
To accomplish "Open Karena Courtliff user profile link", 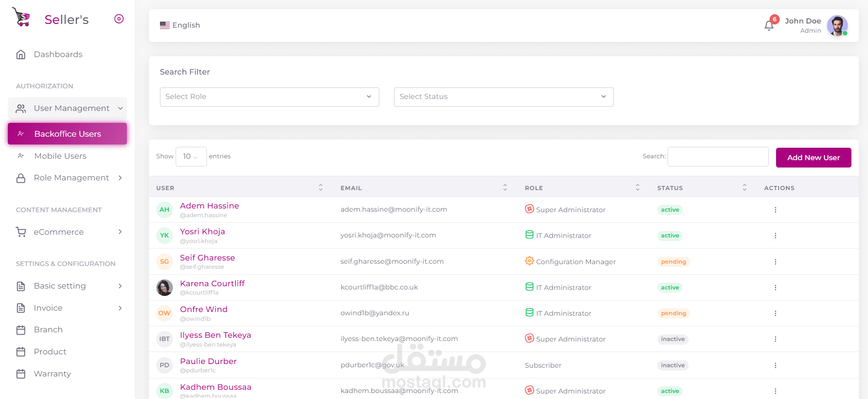I will [x=212, y=283].
